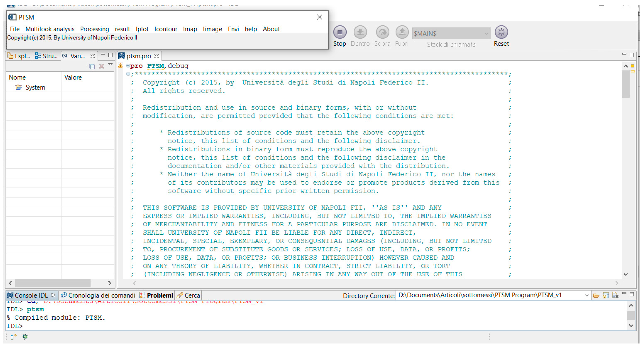Minimize the console panel
This screenshot has width=644, height=347.
(x=624, y=293)
